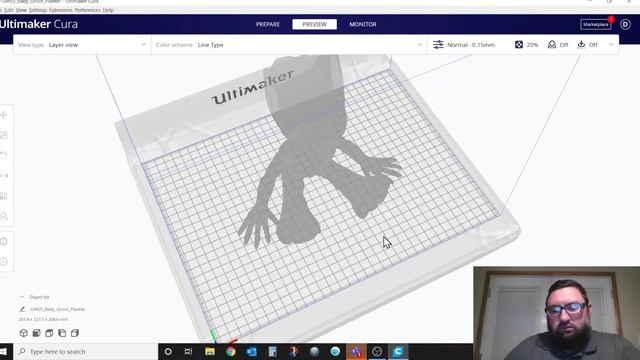640x360 pixels.
Task: Open the Edit menu
Action: (x=9, y=10)
